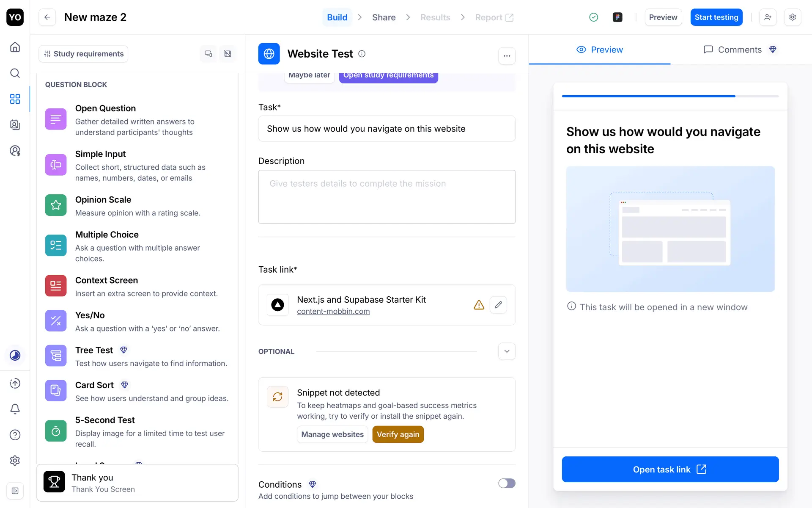This screenshot has width=812, height=508.
Task: Open the Study requirements panel
Action: point(83,54)
